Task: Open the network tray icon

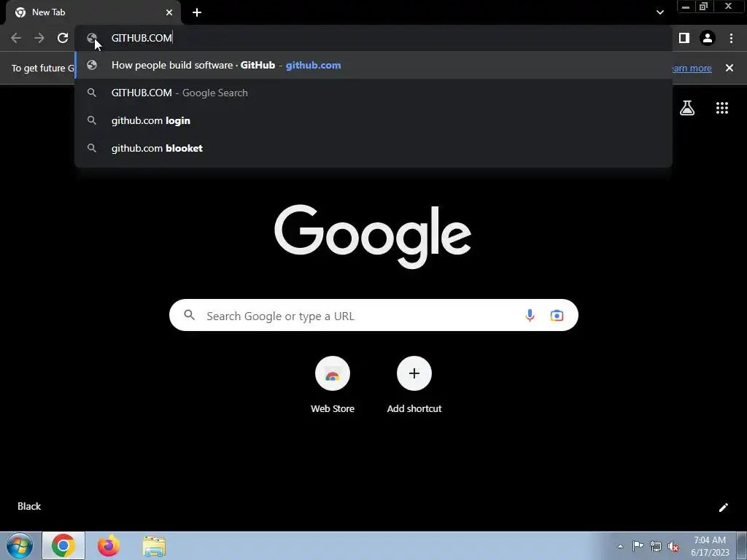Action: [x=656, y=546]
